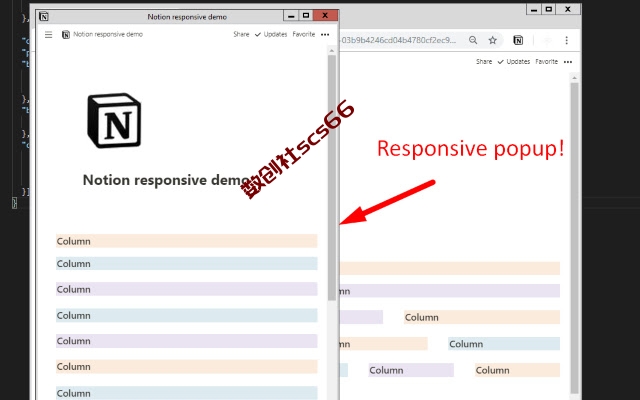Click the browser scrollbar up arrow

coord(575,78)
